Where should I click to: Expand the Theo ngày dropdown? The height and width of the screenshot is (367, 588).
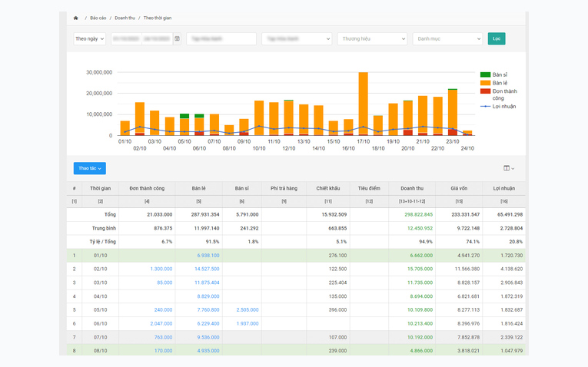point(90,38)
